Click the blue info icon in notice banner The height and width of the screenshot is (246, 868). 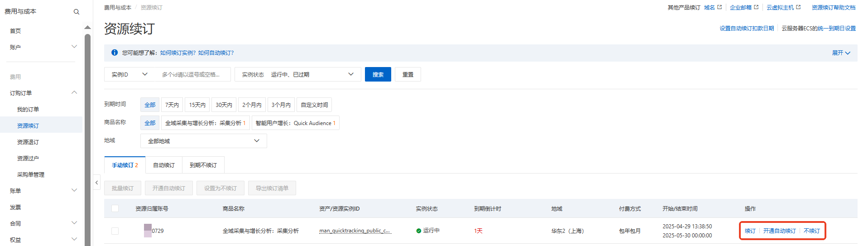(x=115, y=53)
